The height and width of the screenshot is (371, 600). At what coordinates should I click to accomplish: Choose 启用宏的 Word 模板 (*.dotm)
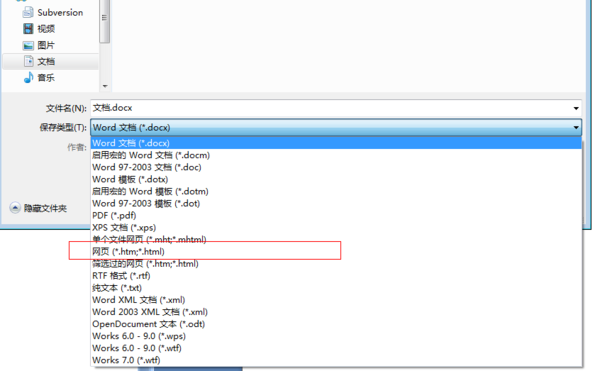click(336, 191)
